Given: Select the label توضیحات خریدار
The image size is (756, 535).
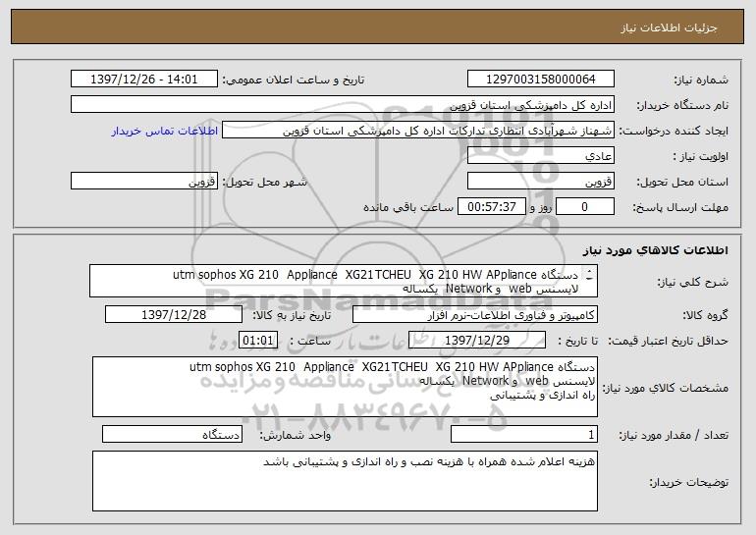Looking at the screenshot, I should tap(689, 482).
